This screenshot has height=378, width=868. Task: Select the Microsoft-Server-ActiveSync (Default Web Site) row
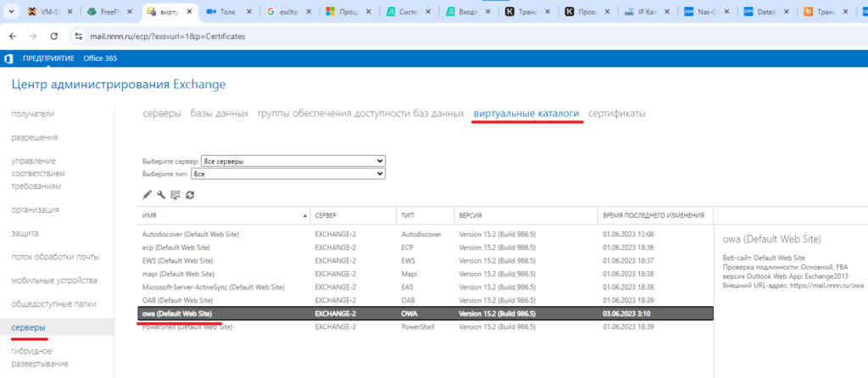point(426,287)
